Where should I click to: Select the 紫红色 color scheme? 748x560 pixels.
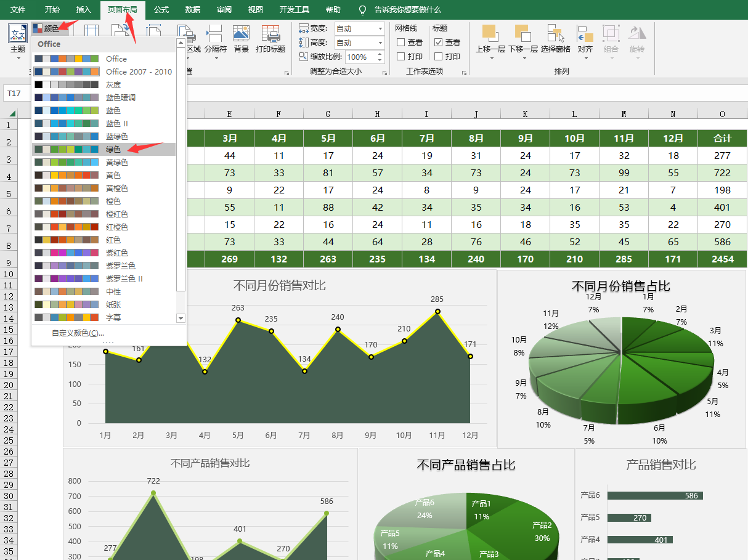[104, 253]
